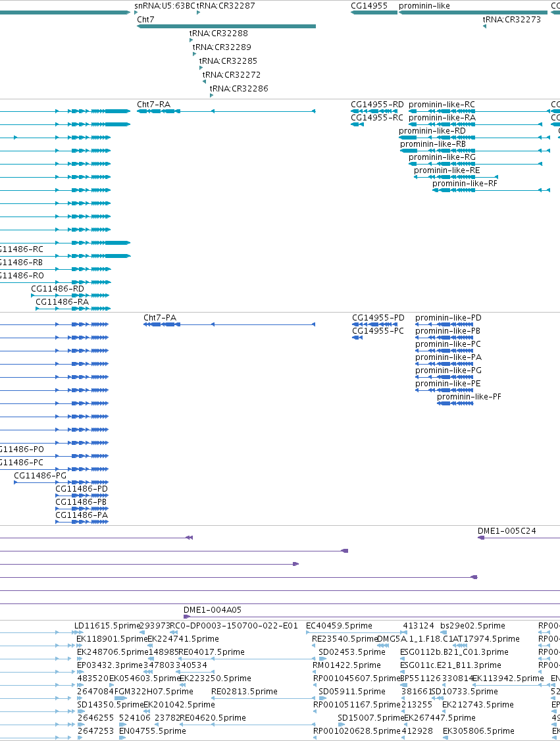Click CDS CG11486-PG
The width and height of the screenshot is (560, 741).
point(61,482)
